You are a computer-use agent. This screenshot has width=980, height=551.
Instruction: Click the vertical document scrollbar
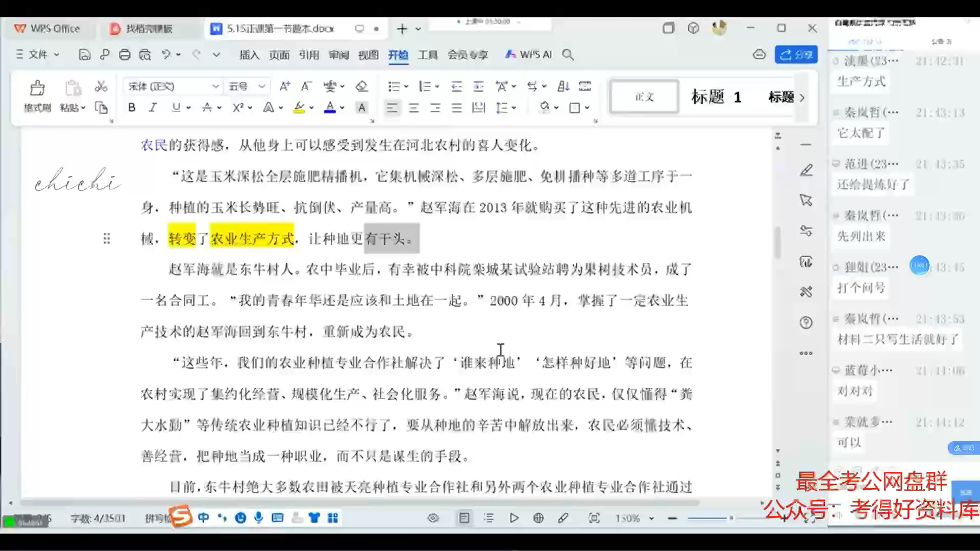pos(777,242)
